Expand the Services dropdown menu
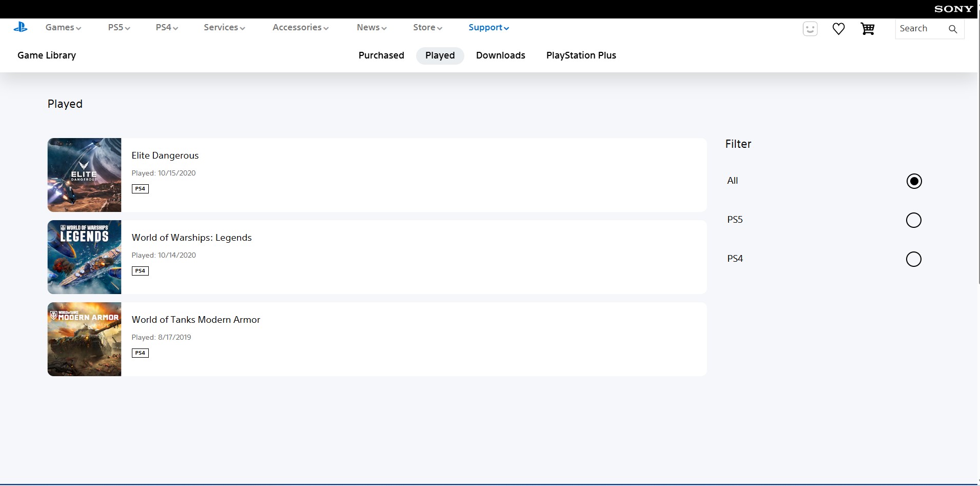Screen dimensions: 980x486 [224, 28]
